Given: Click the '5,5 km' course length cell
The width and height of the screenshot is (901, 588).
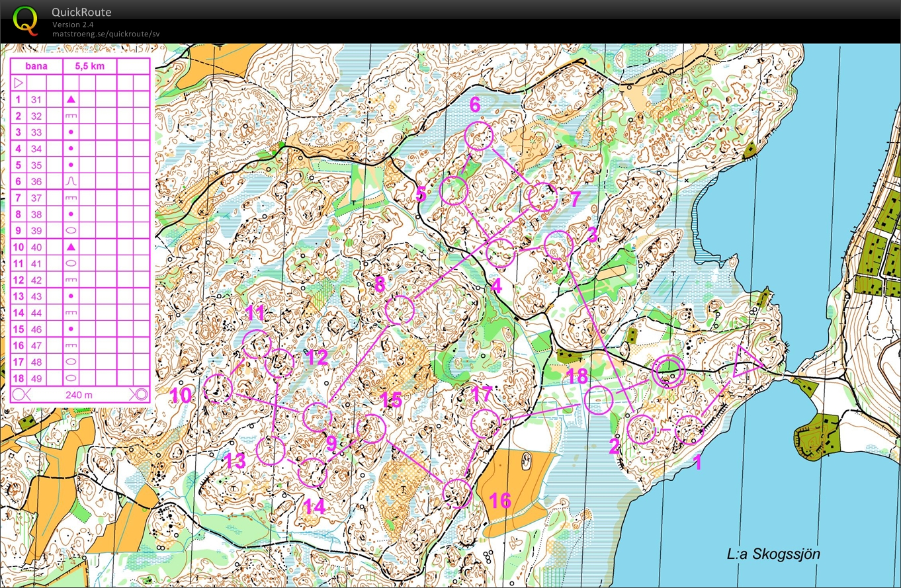Looking at the screenshot, I should (89, 66).
